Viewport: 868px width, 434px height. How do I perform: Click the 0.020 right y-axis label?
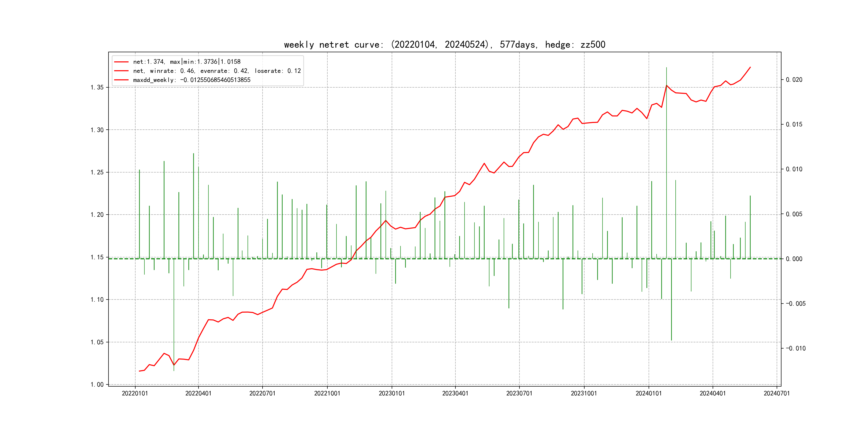[x=794, y=80]
